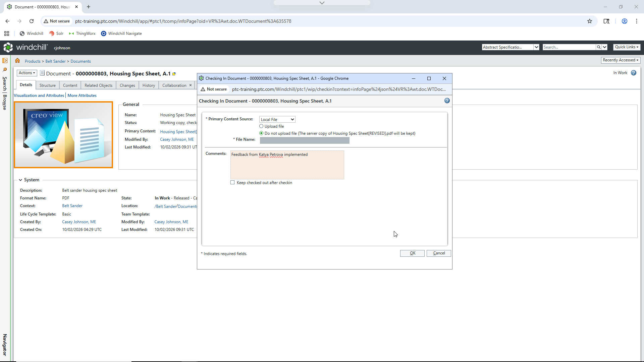Confirm check-in with OK button

tap(412, 253)
